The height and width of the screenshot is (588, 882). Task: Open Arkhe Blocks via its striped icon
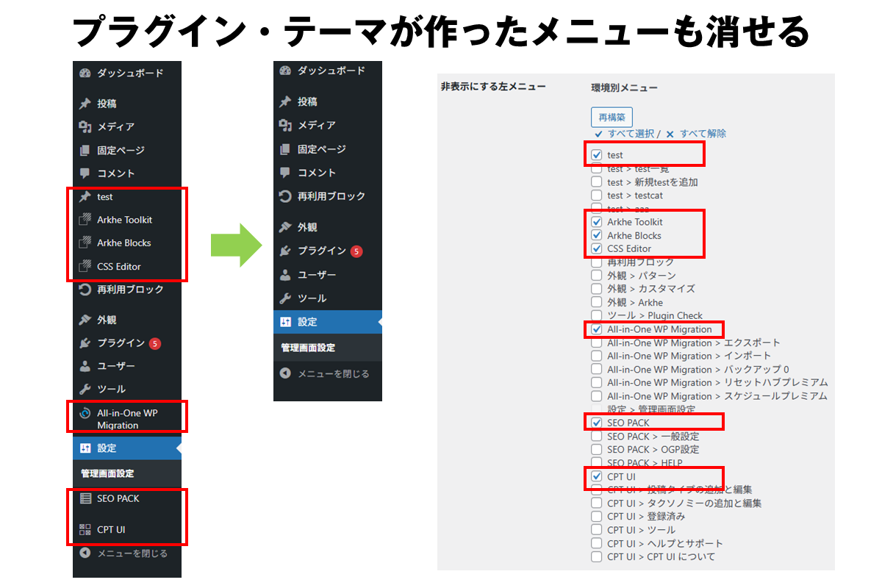85,243
